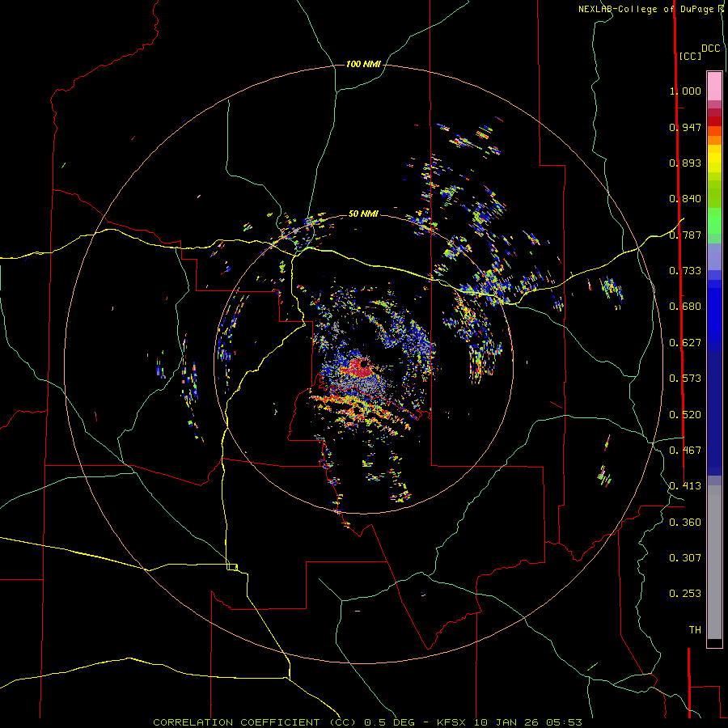Click the 1.000 scale value
Viewport: 728px width, 728px height.
point(685,91)
